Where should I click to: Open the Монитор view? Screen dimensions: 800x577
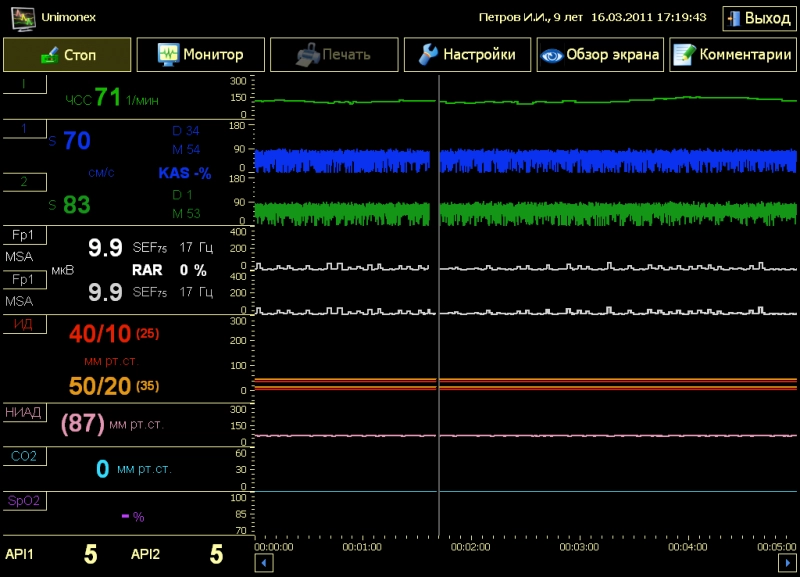pyautogui.click(x=200, y=55)
